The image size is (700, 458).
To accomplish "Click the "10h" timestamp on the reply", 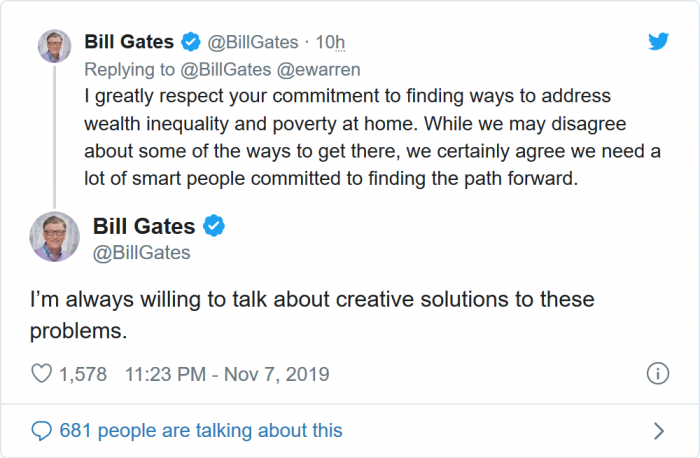I will [x=330, y=42].
